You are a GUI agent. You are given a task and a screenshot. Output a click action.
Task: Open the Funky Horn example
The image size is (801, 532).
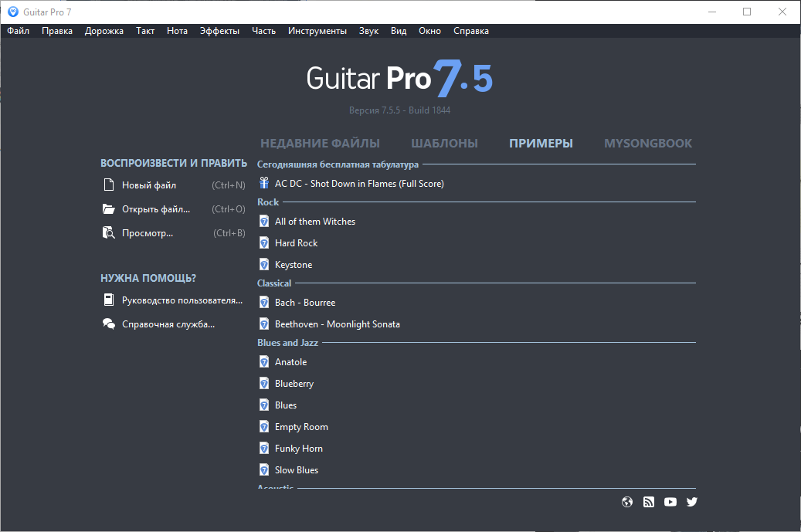point(299,449)
